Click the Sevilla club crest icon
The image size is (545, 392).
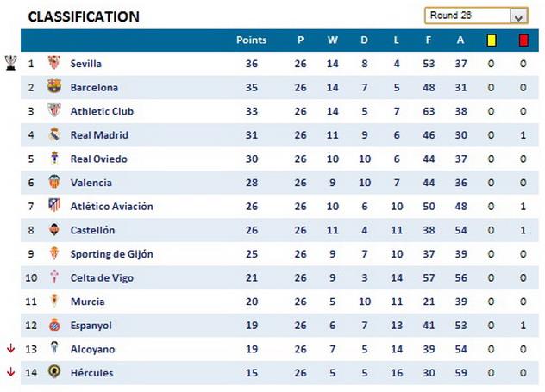[54, 63]
